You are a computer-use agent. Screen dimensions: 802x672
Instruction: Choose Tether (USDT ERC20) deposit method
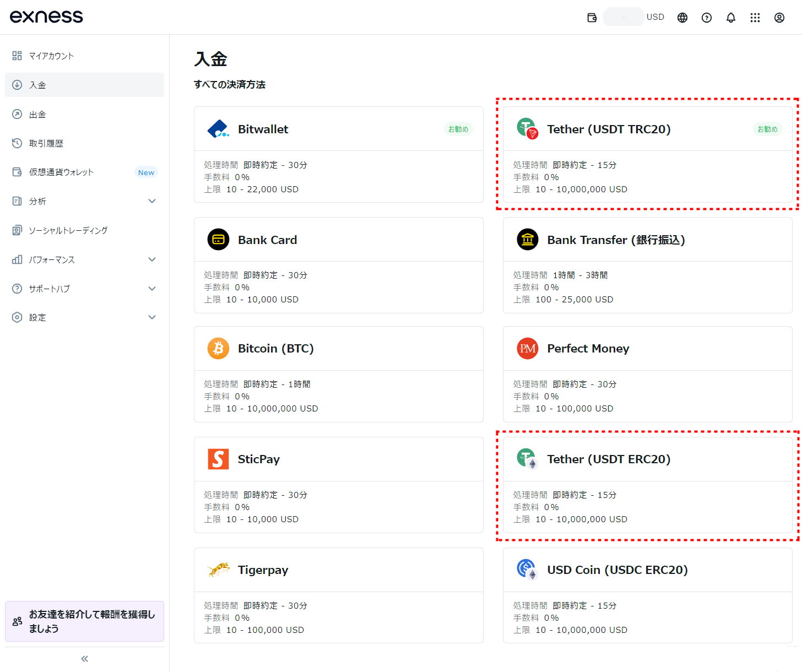[x=648, y=485]
